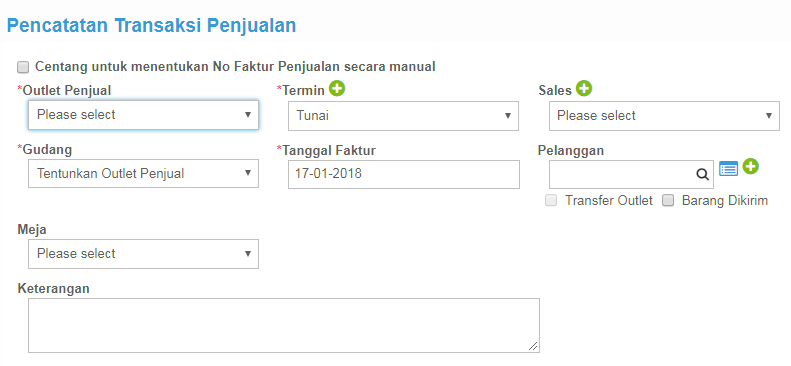
Task: Open the Sales dropdown list
Action: [664, 116]
